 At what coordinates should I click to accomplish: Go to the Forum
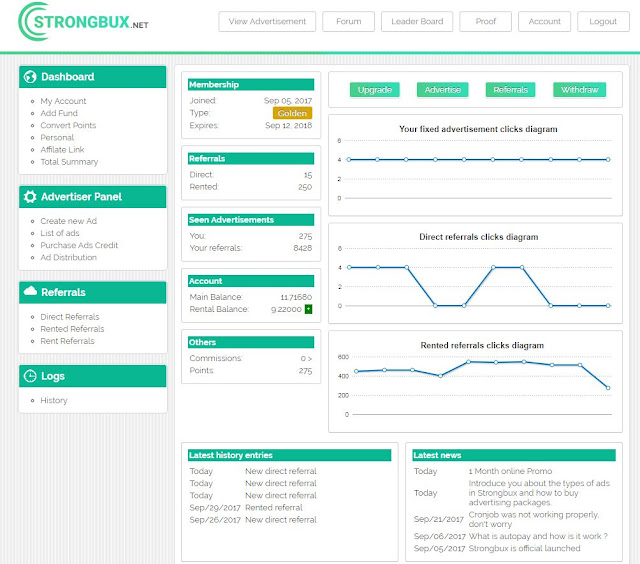click(349, 21)
